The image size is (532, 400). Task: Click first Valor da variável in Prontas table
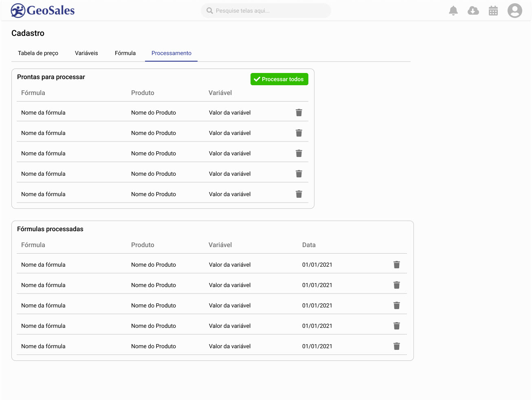tap(230, 113)
